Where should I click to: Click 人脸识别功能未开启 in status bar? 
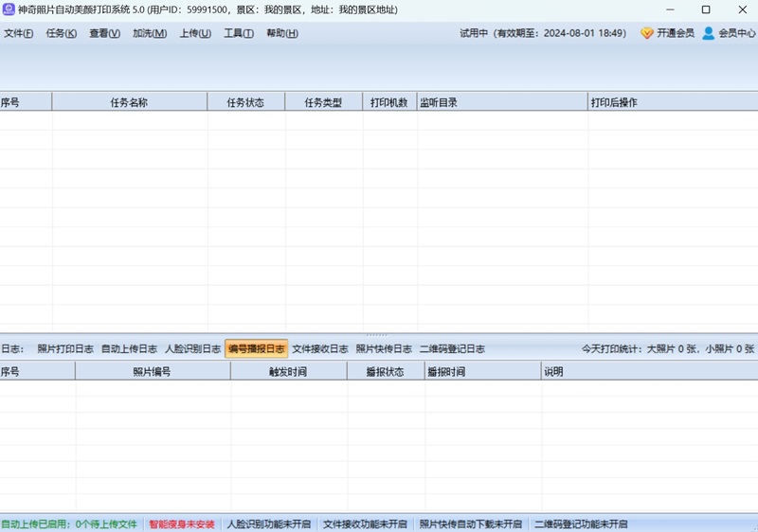coord(269,523)
